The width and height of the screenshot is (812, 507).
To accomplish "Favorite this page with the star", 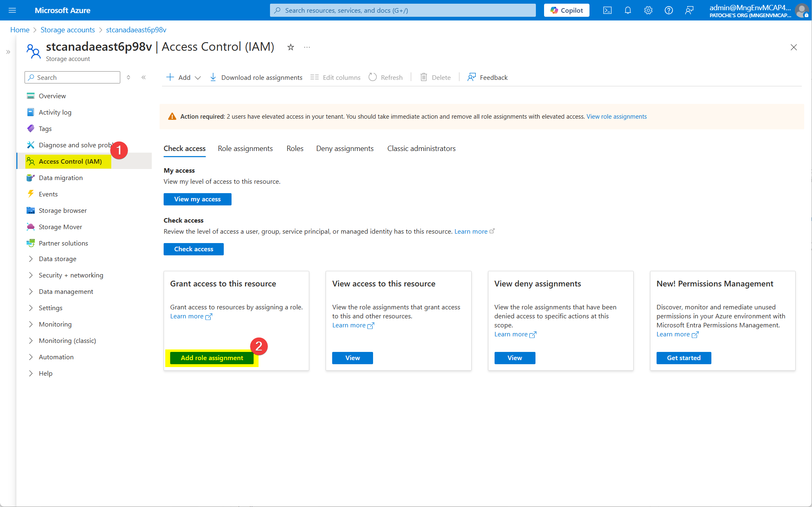I will click(290, 47).
